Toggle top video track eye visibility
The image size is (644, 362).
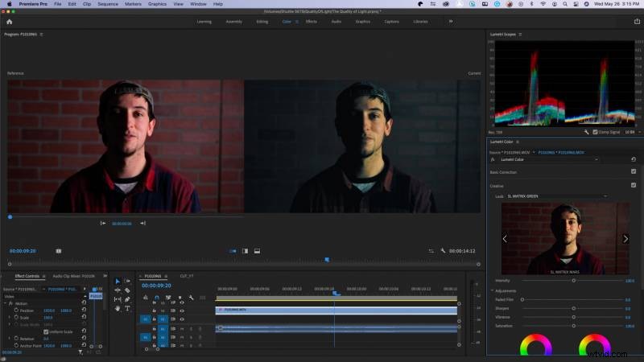tap(182, 303)
